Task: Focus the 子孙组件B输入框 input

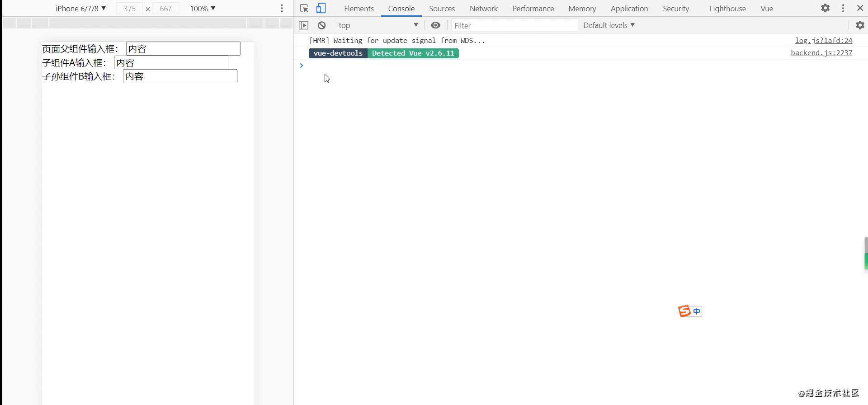Action: [x=180, y=76]
